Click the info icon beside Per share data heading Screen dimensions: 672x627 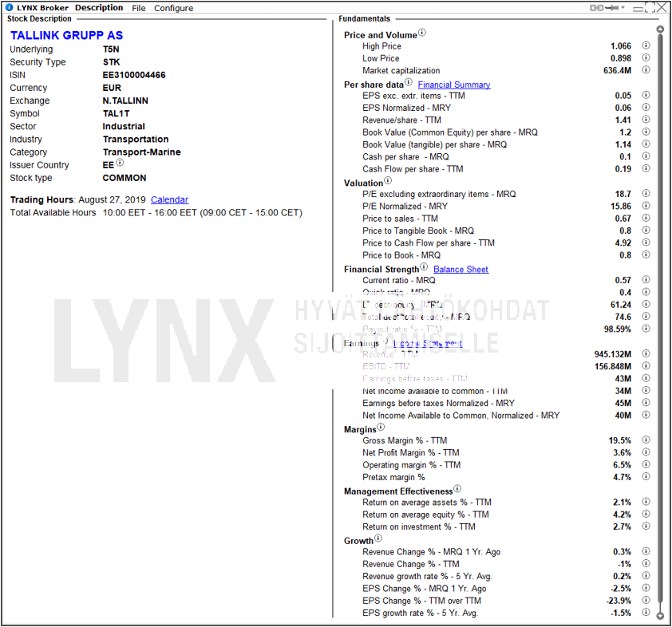point(409,82)
